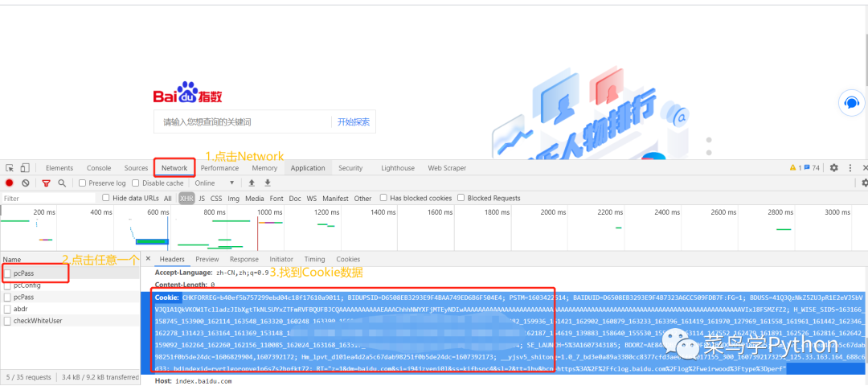This screenshot has width=868, height=386.
Task: Filter requests by Doc
Action: tap(295, 199)
